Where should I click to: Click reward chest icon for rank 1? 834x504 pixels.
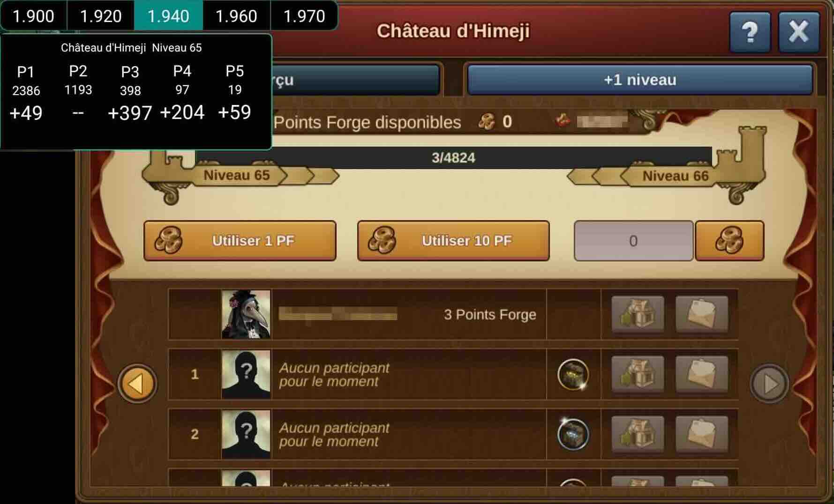coord(573,374)
